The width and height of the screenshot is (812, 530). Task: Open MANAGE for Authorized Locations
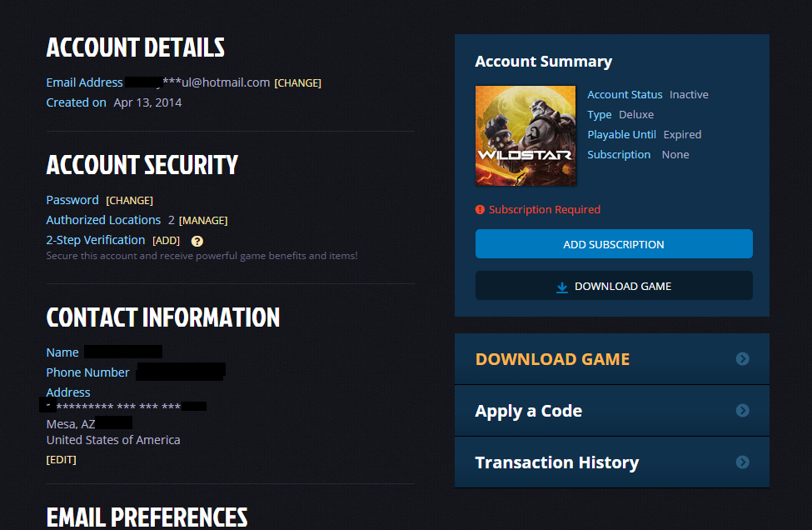pyautogui.click(x=203, y=221)
